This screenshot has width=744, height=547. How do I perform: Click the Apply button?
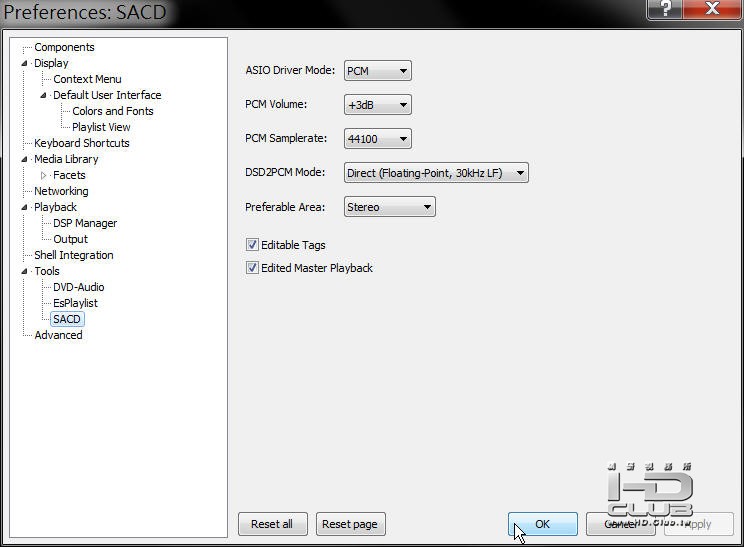coord(698,524)
